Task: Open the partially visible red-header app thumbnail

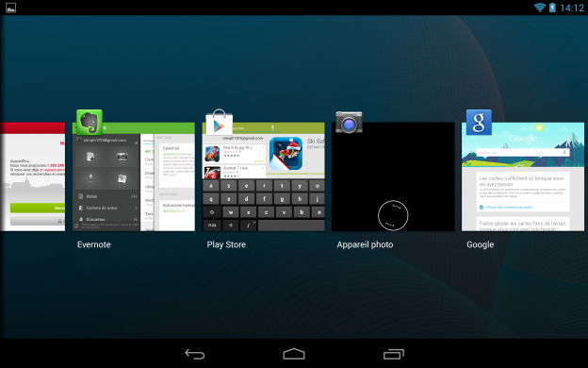Action: (33, 176)
